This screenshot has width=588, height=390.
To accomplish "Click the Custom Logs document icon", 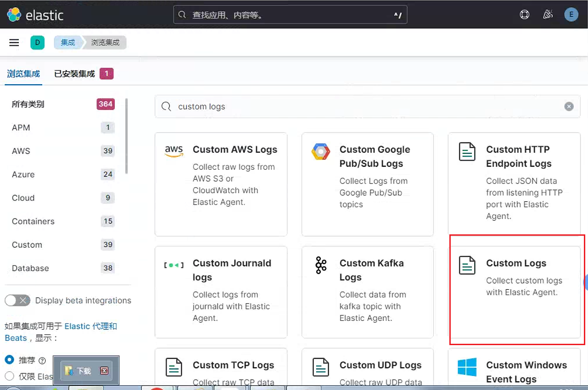I will point(467,265).
